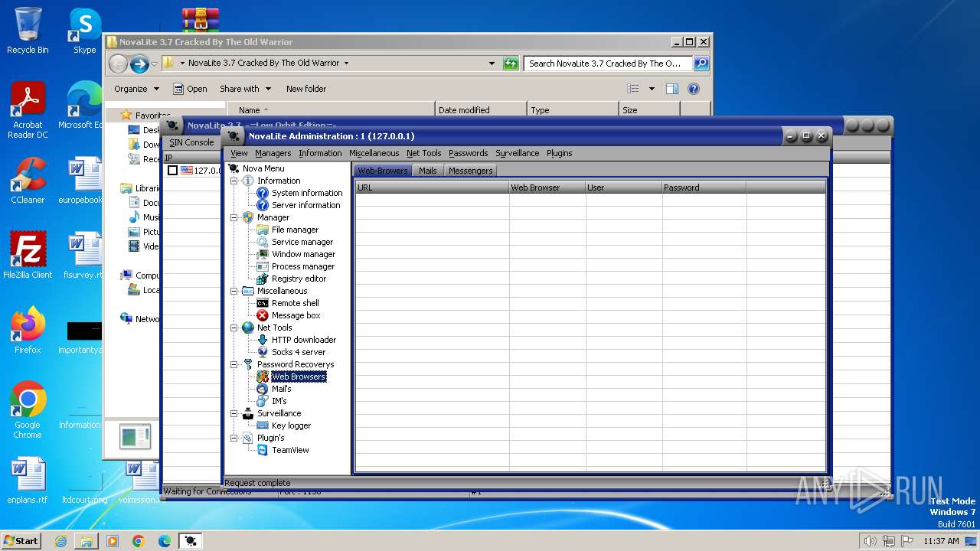The height and width of the screenshot is (551, 980).
Task: Open the Explorer view options dropdown arrow
Action: [x=652, y=89]
